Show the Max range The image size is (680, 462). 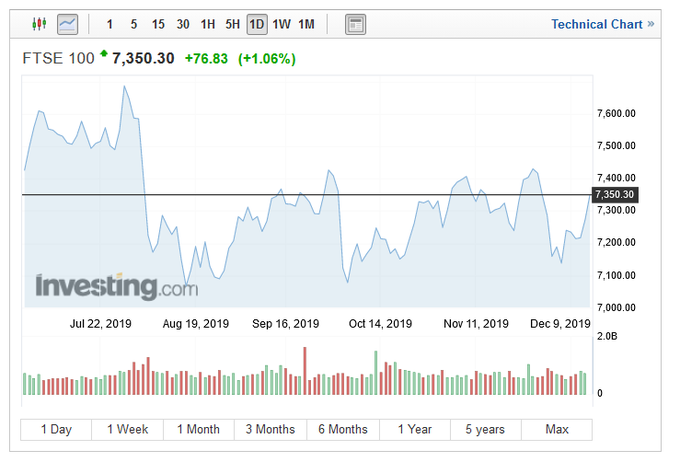coord(557,429)
